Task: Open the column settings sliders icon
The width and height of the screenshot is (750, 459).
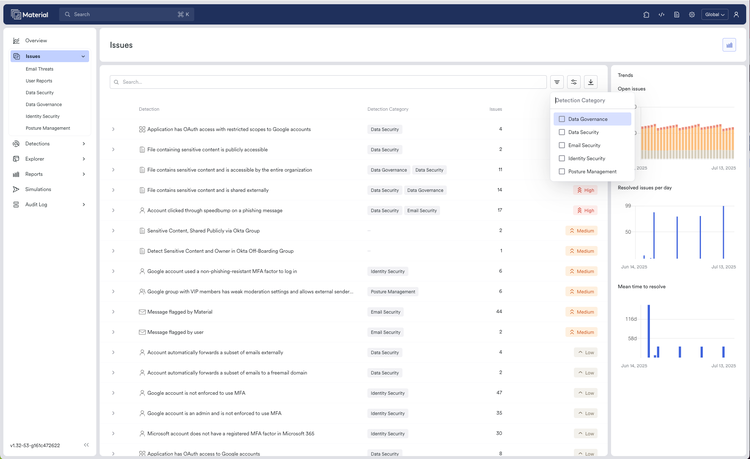Action: 574,82
